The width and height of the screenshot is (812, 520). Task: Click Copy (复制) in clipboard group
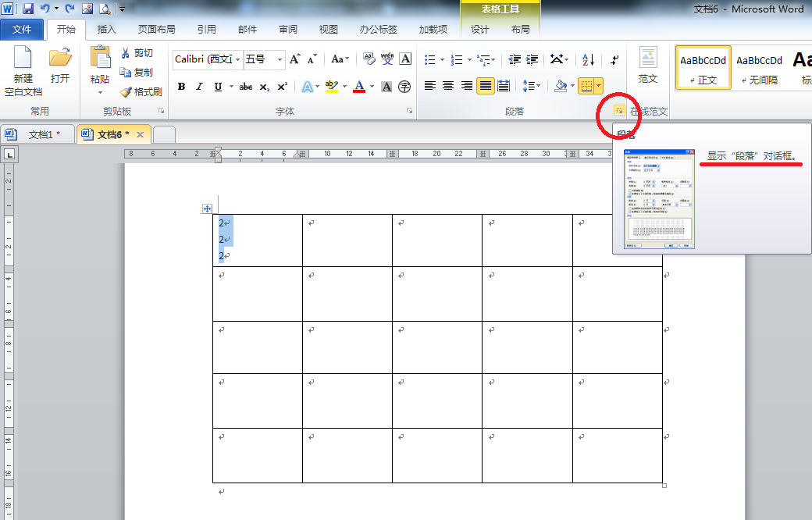[x=137, y=72]
